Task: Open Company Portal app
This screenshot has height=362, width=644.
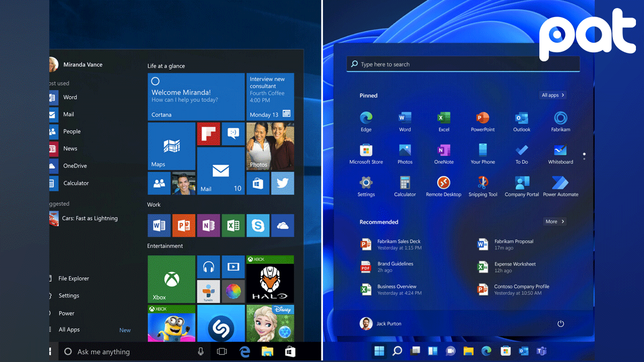Action: coord(522,187)
